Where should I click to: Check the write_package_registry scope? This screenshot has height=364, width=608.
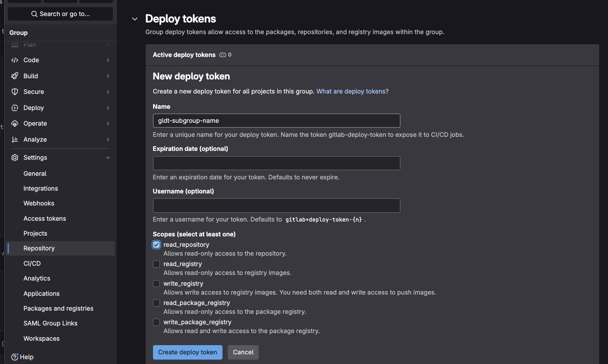click(x=156, y=322)
